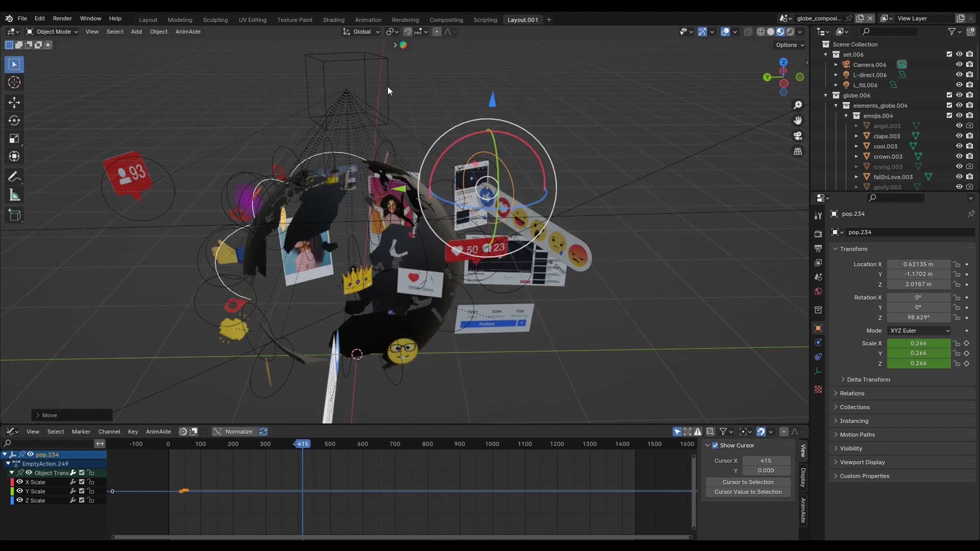Open the Object Mode dropdown
Image resolution: width=980 pixels, height=551 pixels.
52,31
